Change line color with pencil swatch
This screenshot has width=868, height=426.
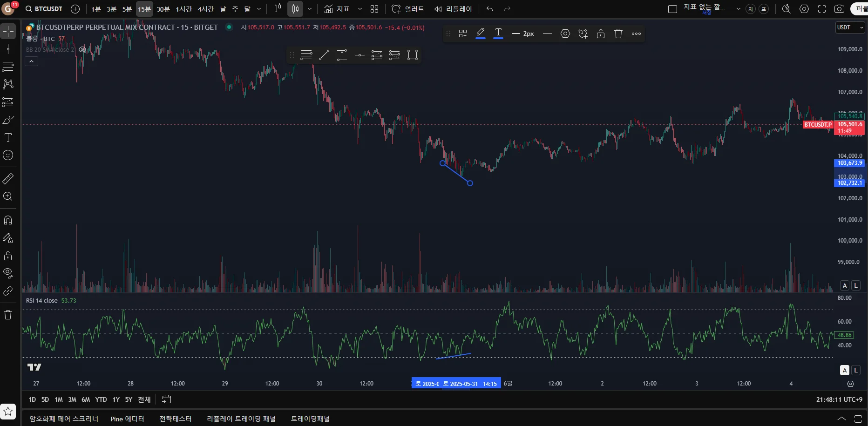481,34
